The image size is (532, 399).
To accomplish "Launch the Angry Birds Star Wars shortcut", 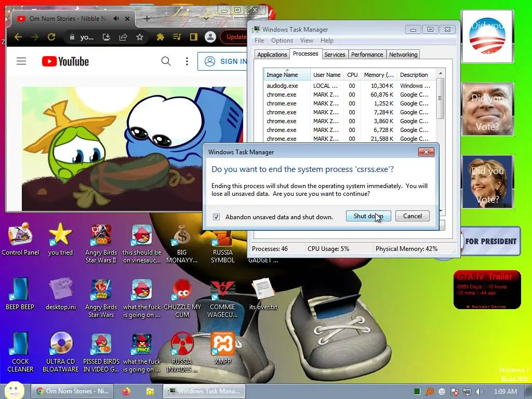I will tap(101, 298).
